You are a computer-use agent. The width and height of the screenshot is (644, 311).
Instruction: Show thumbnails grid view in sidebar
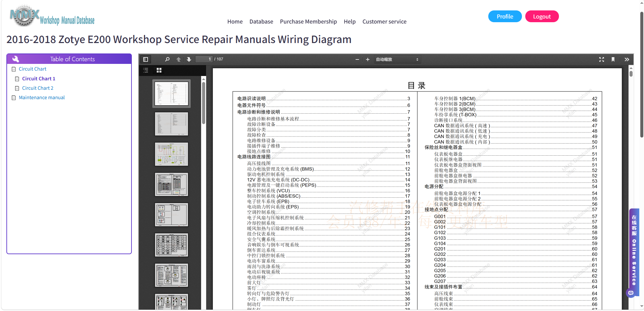[159, 70]
